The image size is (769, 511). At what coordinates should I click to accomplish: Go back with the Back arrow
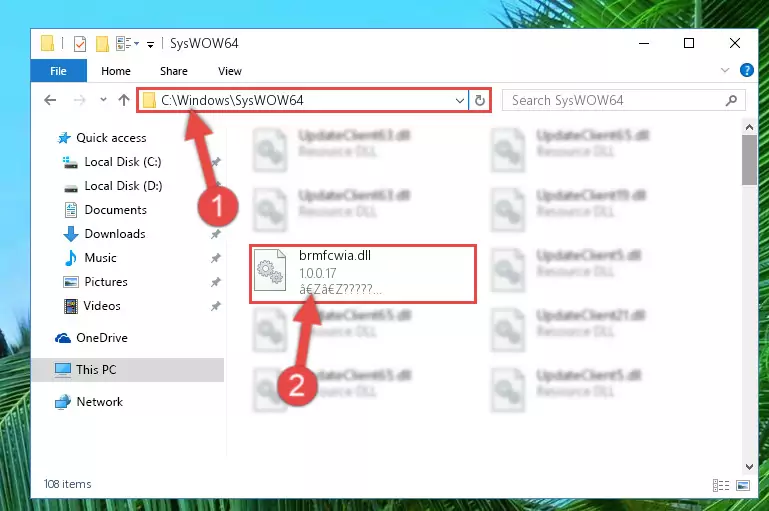pos(50,101)
